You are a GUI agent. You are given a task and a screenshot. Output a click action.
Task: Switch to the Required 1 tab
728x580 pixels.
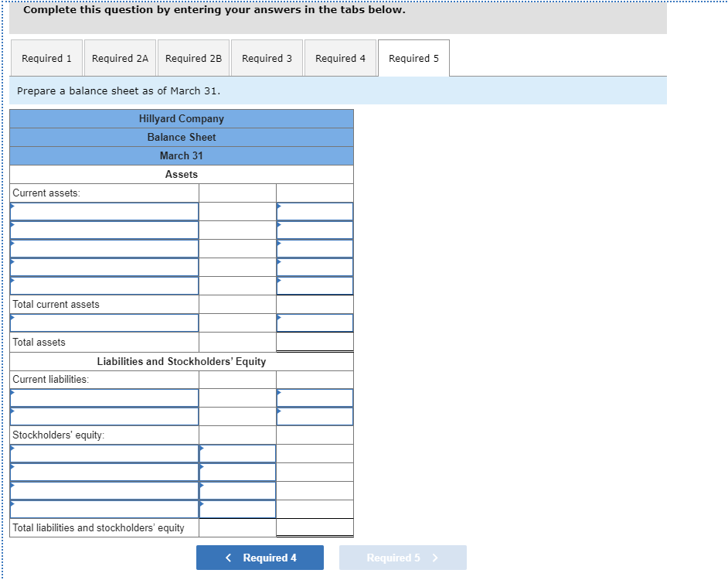pyautogui.click(x=46, y=58)
